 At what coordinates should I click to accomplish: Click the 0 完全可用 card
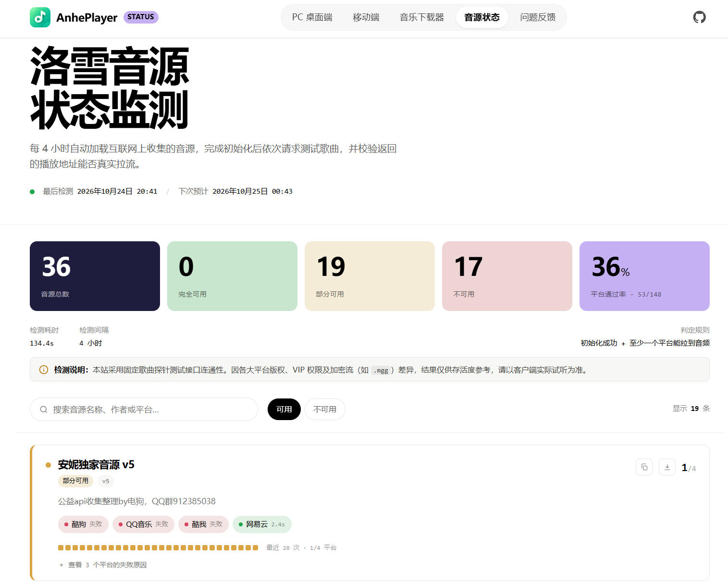click(232, 276)
